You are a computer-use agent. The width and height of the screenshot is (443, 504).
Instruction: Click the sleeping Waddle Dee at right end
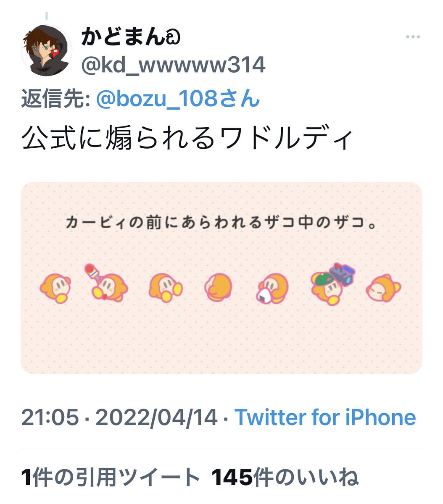point(383,287)
